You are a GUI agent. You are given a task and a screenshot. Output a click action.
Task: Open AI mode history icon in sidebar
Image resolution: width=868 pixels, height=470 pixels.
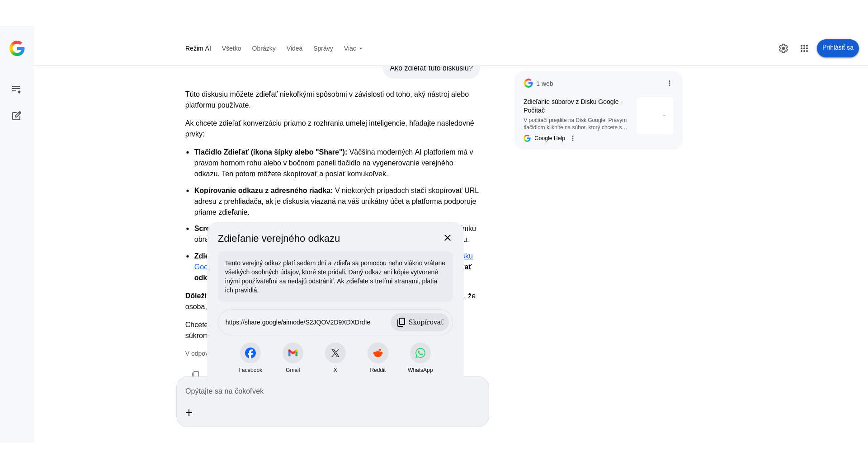(17, 89)
